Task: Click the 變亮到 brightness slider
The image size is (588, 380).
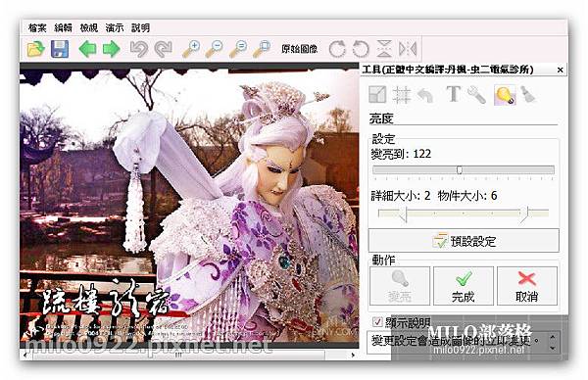Action: click(464, 170)
